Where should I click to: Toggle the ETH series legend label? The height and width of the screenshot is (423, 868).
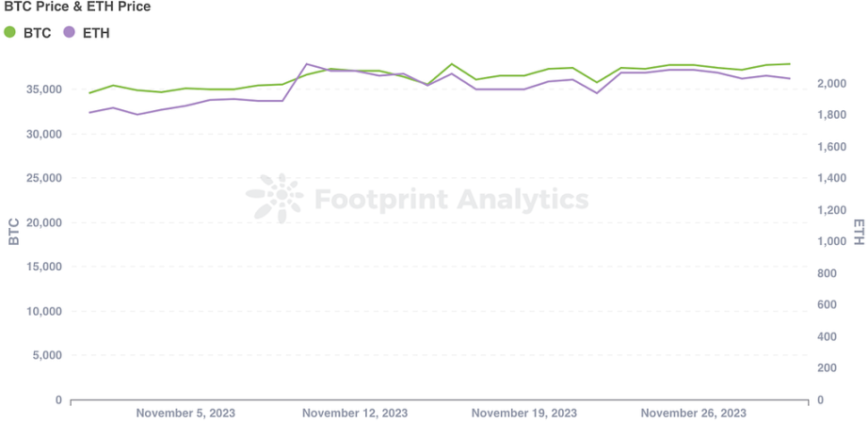[96, 33]
